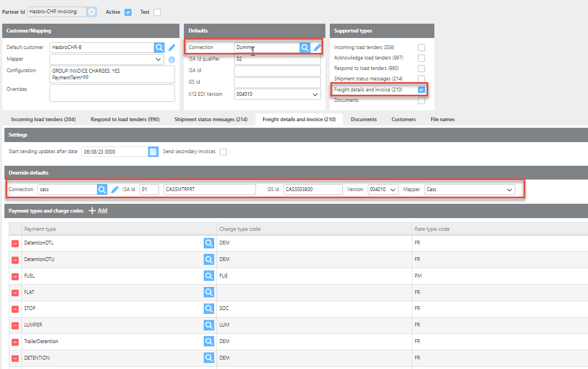The image size is (588, 369).
Task: Delete the LUMPER payment type row
Action: pos(15,325)
